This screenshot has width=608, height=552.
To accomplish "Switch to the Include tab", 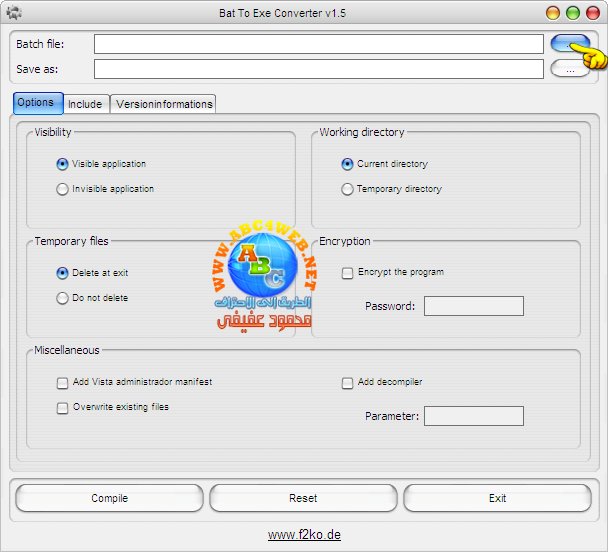I will pyautogui.click(x=85, y=104).
